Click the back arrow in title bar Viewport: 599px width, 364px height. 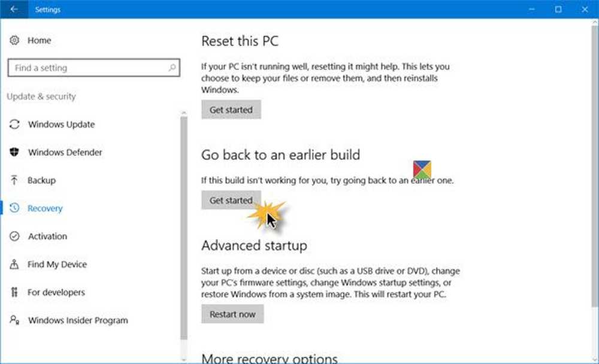click(14, 10)
